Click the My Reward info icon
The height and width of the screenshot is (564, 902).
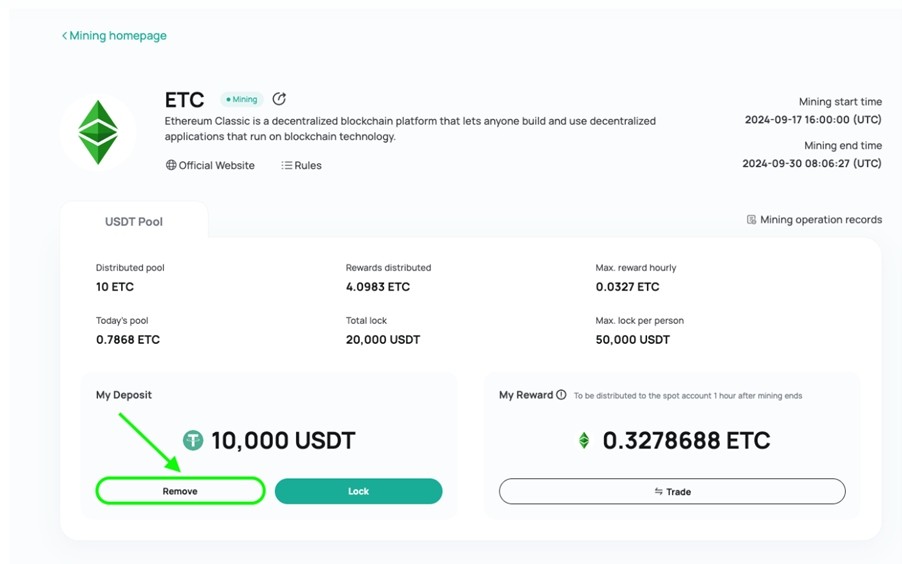(x=561, y=395)
